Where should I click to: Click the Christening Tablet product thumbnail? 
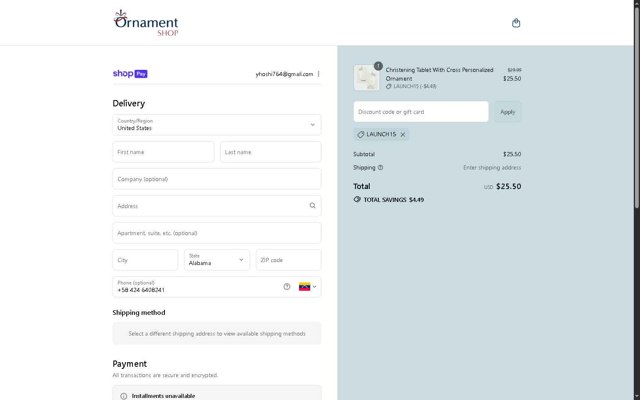(367, 77)
